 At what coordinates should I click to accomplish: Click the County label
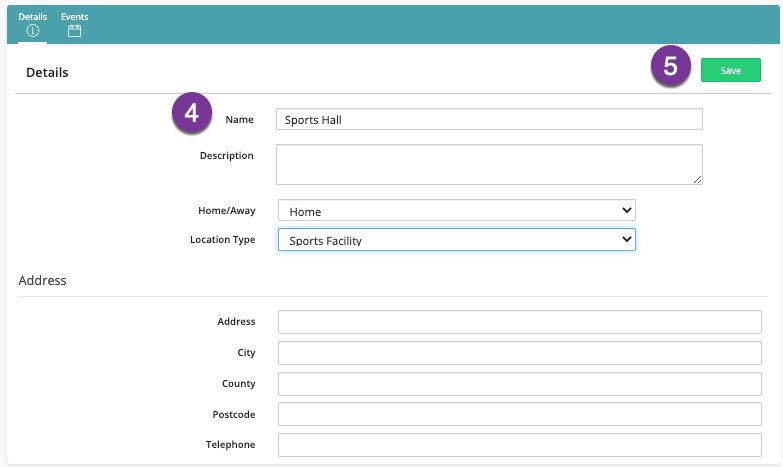tap(239, 384)
